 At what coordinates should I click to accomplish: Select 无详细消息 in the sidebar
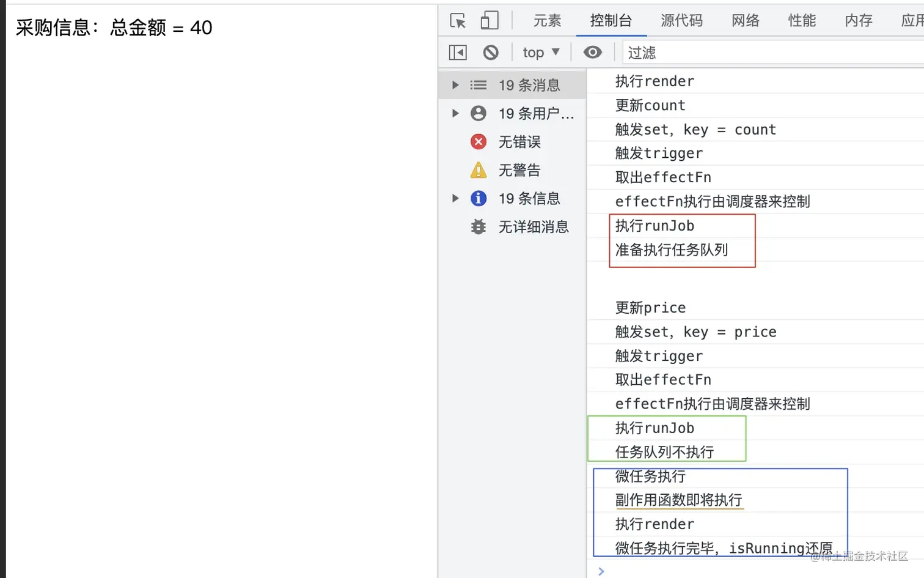point(512,227)
